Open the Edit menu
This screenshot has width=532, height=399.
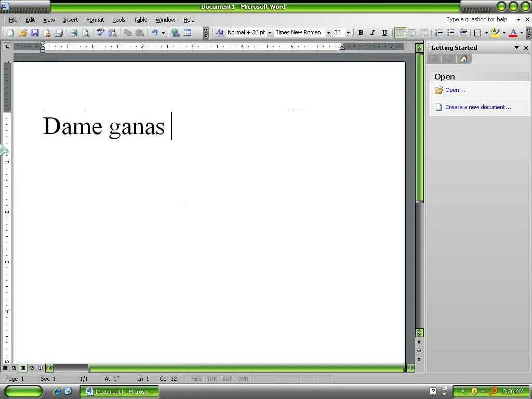(30, 20)
